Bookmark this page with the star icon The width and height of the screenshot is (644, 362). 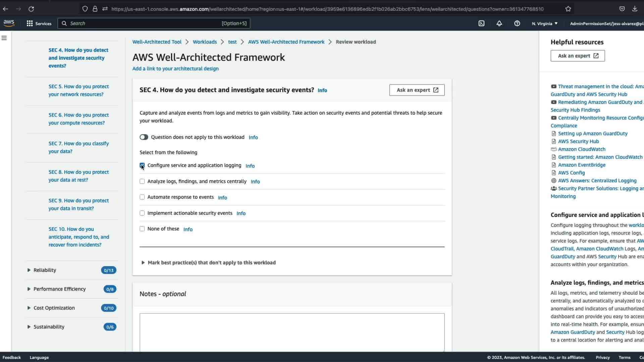(x=568, y=9)
